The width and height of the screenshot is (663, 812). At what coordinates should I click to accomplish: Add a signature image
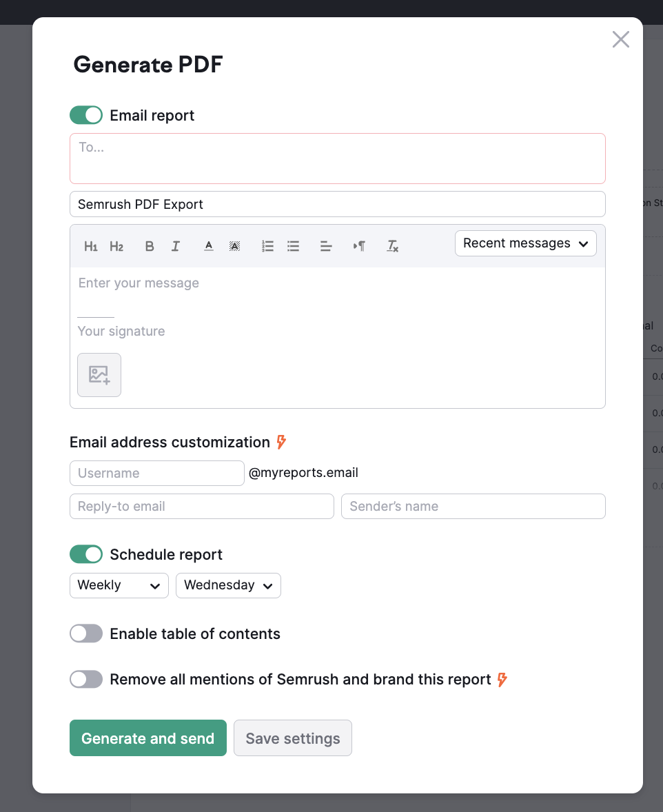coord(99,375)
